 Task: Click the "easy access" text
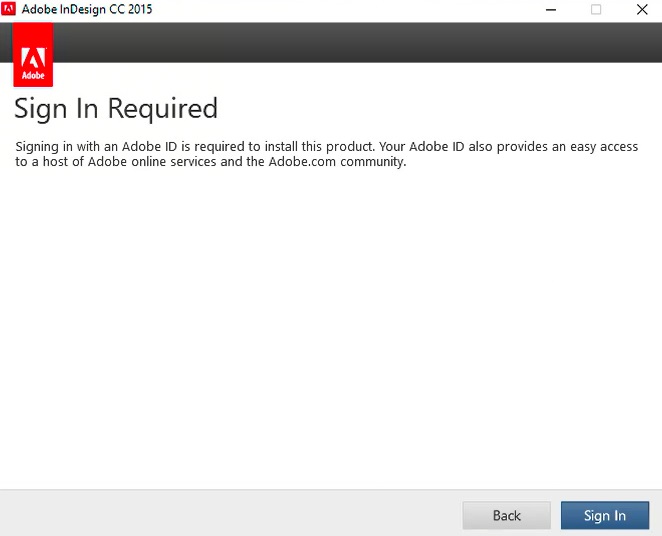601,146
